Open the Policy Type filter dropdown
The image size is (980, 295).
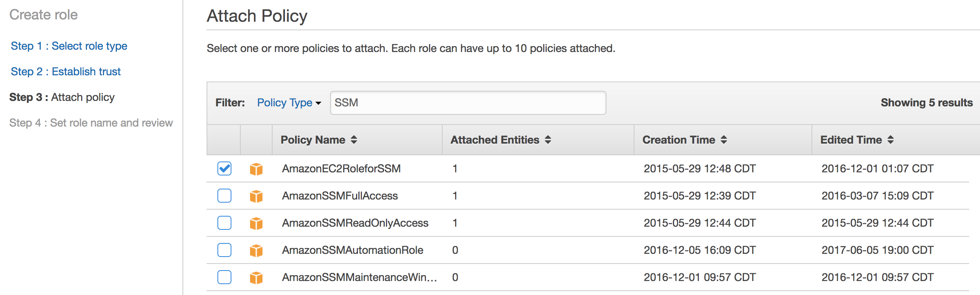[x=289, y=103]
